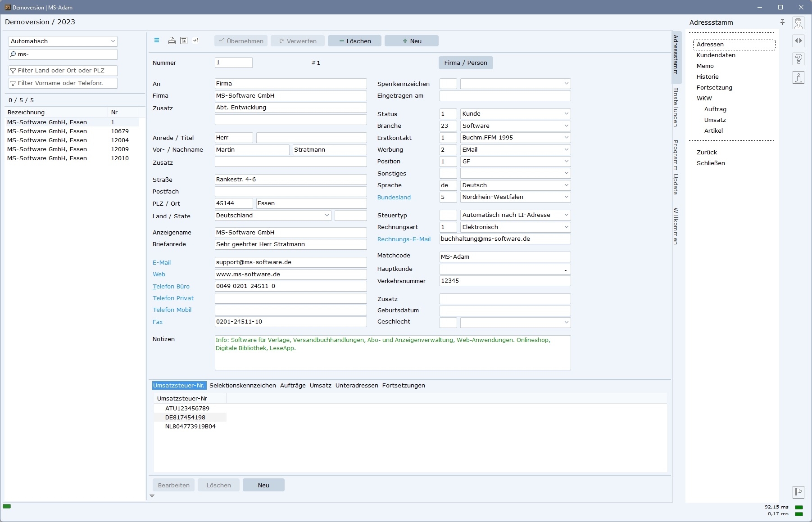The image size is (812, 522).
Task: Open the Rechnungsart dropdown showing Elektronisch
Action: [x=566, y=227]
